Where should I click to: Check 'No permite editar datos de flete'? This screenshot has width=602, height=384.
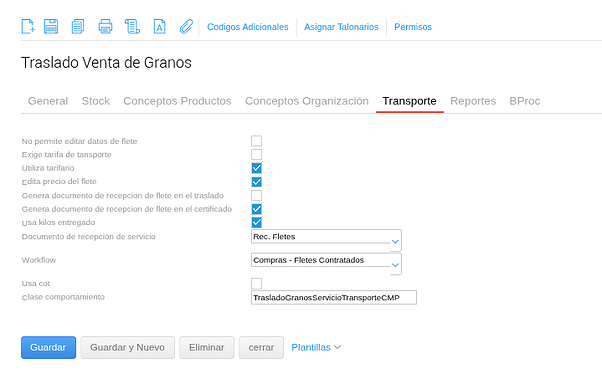click(256, 141)
